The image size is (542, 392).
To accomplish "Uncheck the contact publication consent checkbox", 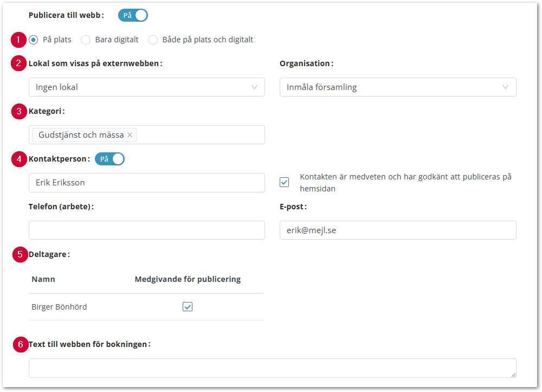I will (x=285, y=182).
